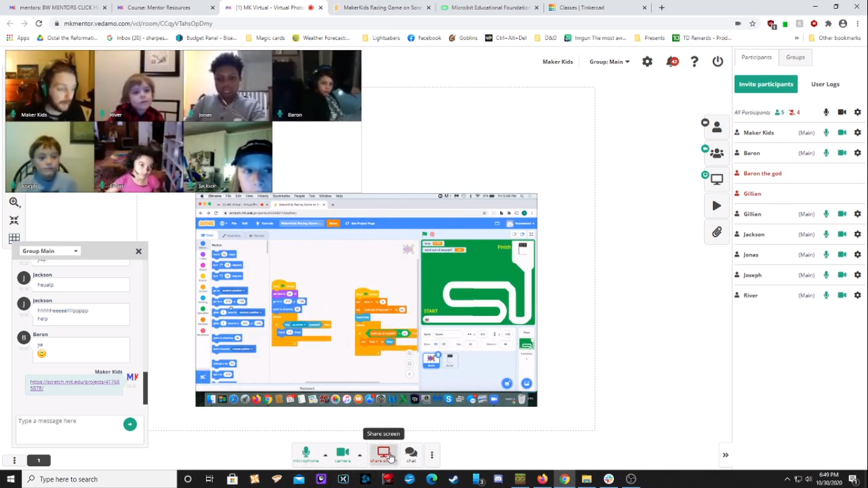868x488 pixels.
Task: Click the power leave-room icon
Action: click(x=718, y=62)
